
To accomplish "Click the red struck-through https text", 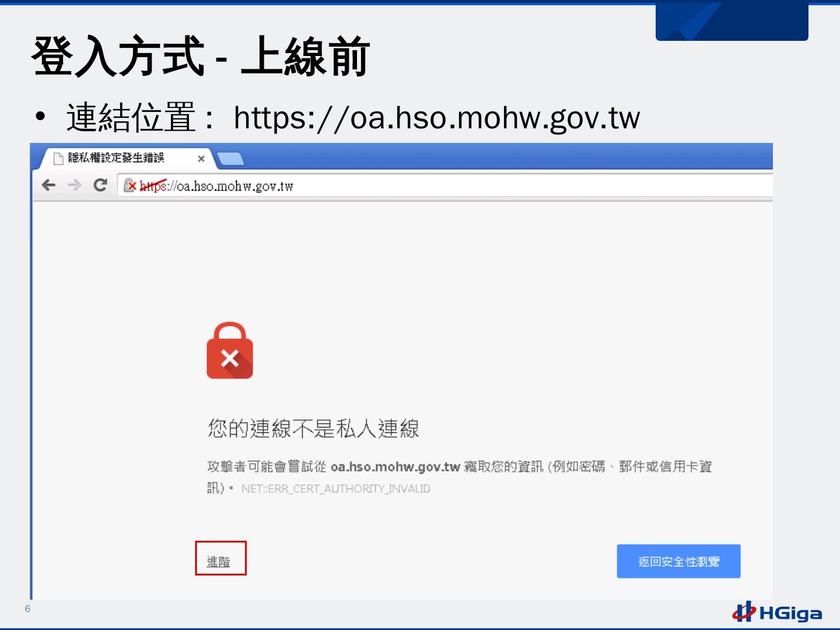I will click(153, 186).
